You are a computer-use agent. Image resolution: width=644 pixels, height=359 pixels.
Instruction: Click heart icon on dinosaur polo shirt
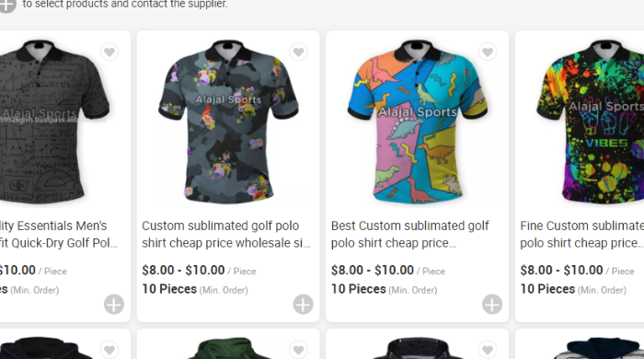pyautogui.click(x=488, y=52)
